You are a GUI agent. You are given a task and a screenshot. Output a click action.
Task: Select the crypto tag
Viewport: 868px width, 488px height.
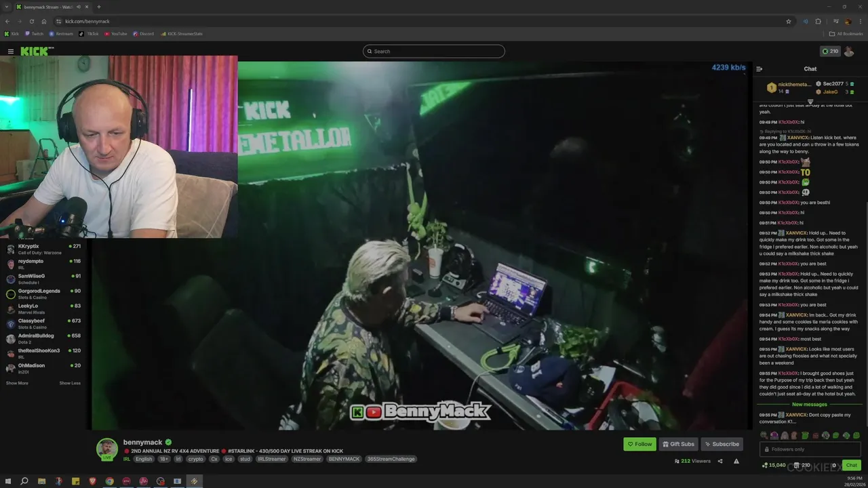(195, 459)
